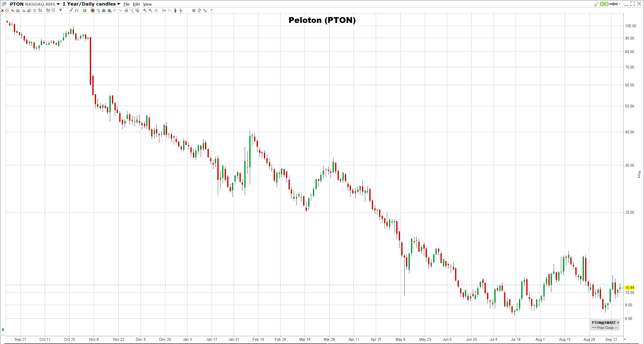This screenshot has height=344, width=644.
Task: Open the File menu
Action: pyautogui.click(x=127, y=4)
